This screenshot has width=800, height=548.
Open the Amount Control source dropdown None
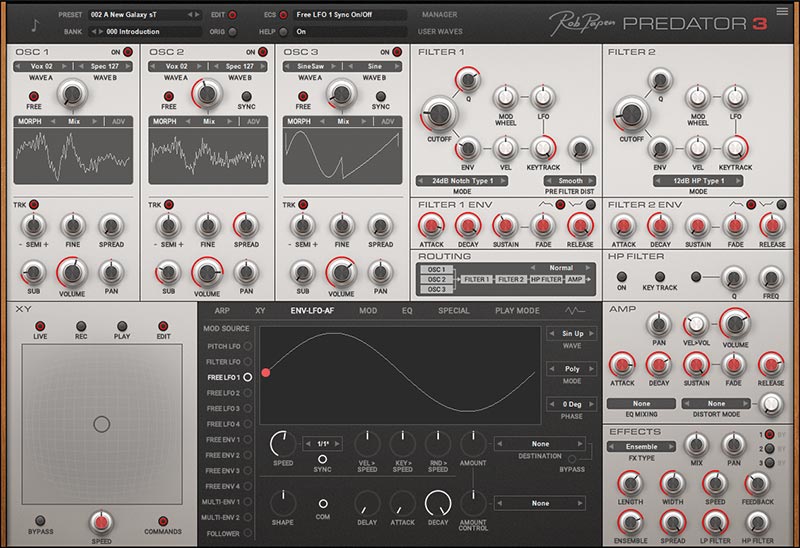(x=540, y=503)
